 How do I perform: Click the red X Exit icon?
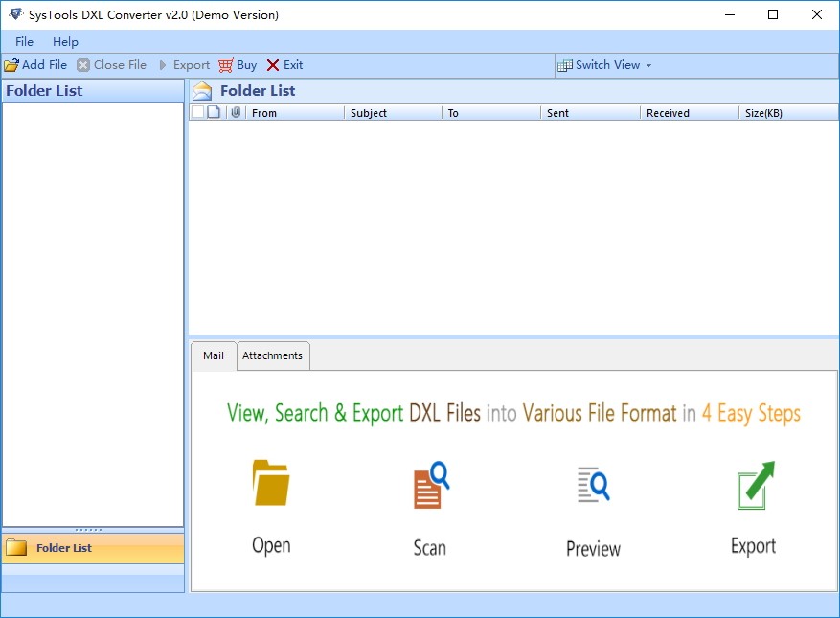pyautogui.click(x=273, y=65)
